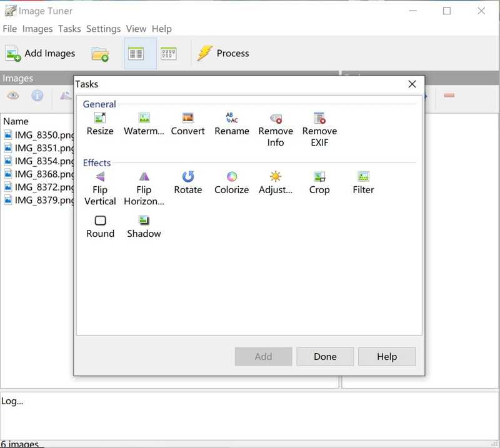500x448 pixels.
Task: Click the Help button in Tasks dialog
Action: pos(387,357)
